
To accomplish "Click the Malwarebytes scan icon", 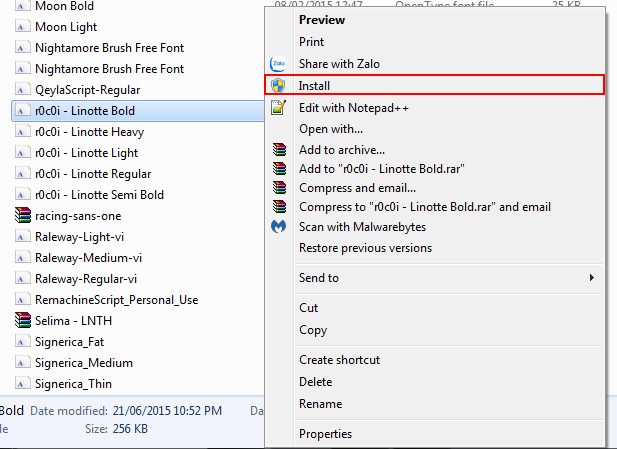I will 279,227.
